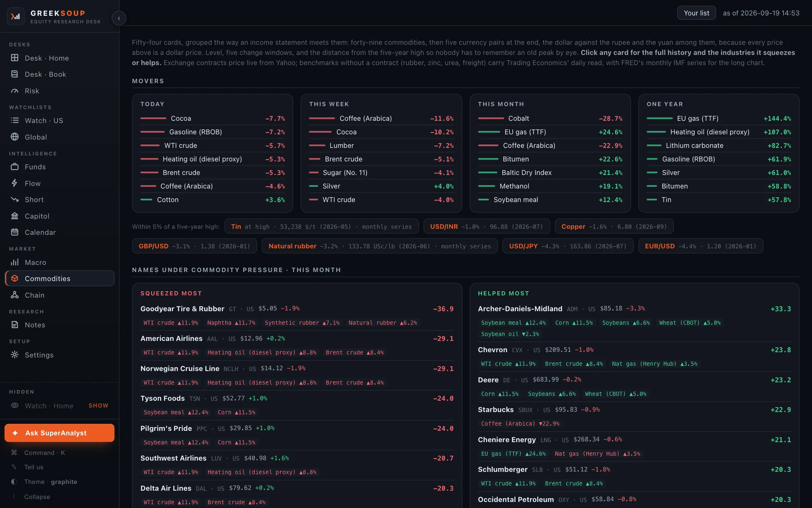
Task: Click the Risk gauge icon
Action: [15, 91]
